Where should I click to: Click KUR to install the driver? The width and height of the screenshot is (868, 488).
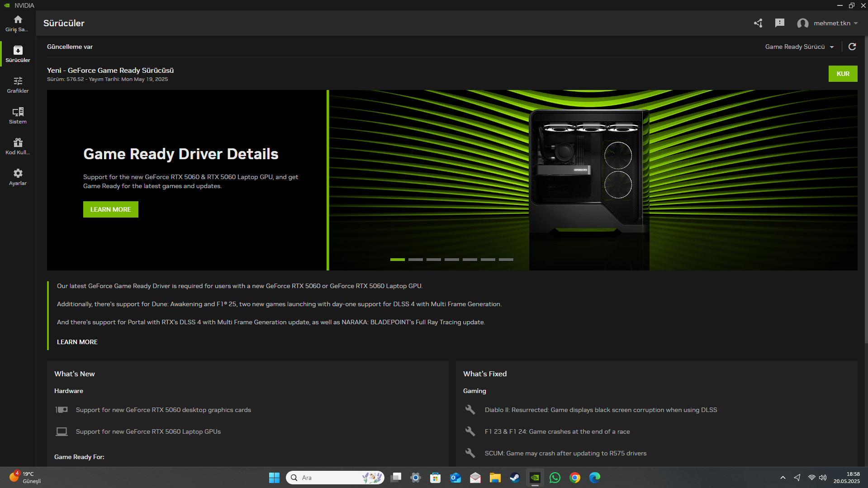click(843, 74)
